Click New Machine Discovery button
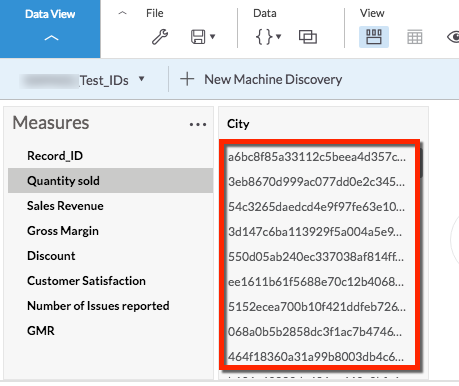Screen dimensions: 459x386 coord(261,79)
